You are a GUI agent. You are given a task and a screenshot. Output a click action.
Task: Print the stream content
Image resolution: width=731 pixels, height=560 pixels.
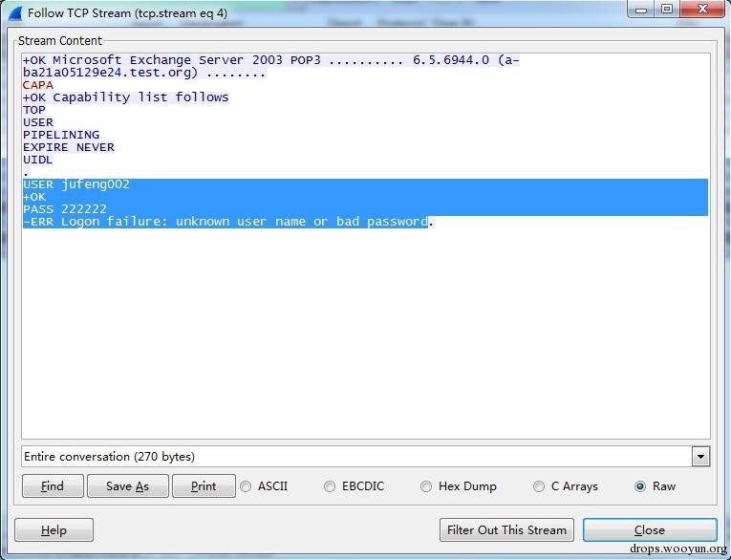tap(203, 486)
